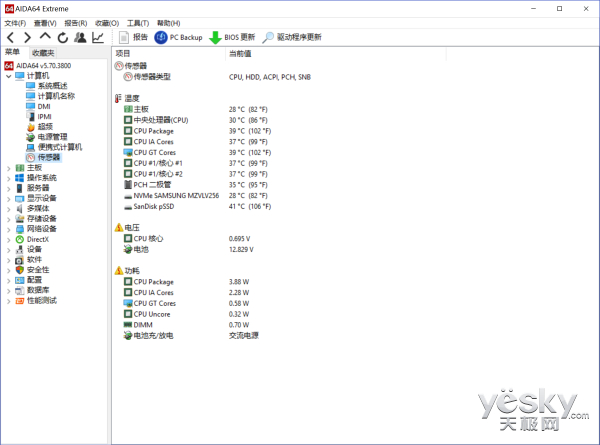Expand the 存储设备 tree node
The height and width of the screenshot is (445, 600).
pyautogui.click(x=9, y=219)
